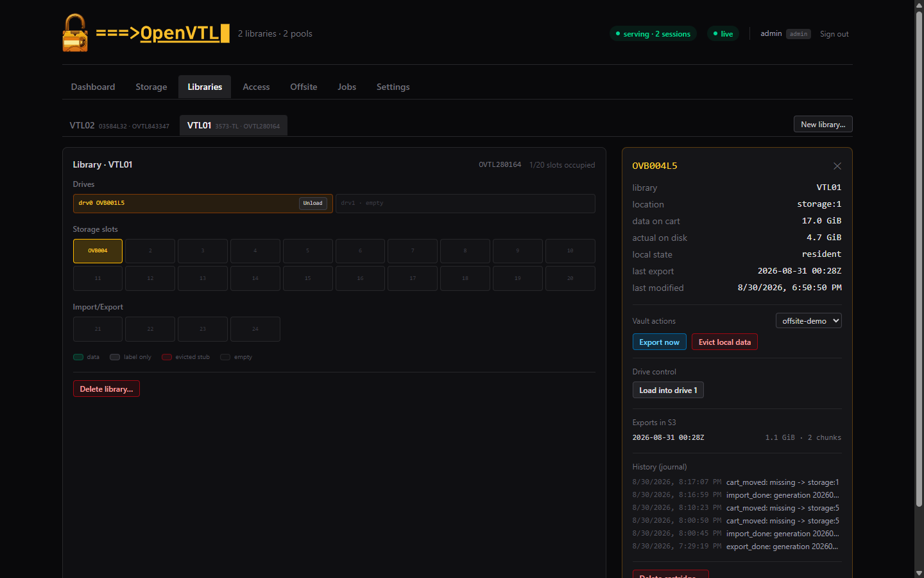Choose import/export slot 22
924x578 pixels.
[x=150, y=329]
